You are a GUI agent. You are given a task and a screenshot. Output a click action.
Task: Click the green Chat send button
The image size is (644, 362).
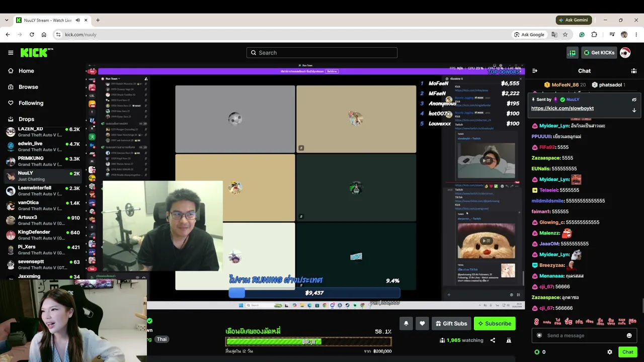coord(627,352)
